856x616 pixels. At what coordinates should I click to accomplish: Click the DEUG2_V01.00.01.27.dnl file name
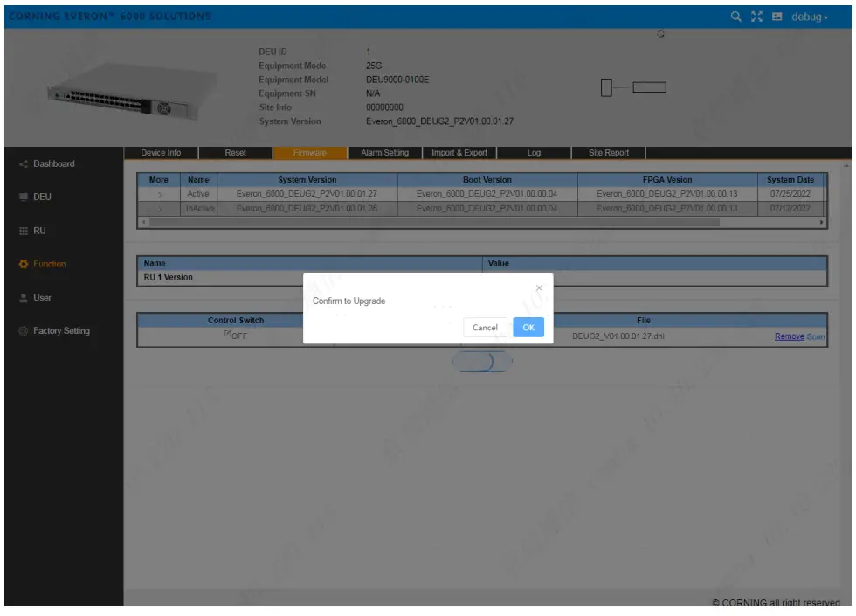coord(618,336)
